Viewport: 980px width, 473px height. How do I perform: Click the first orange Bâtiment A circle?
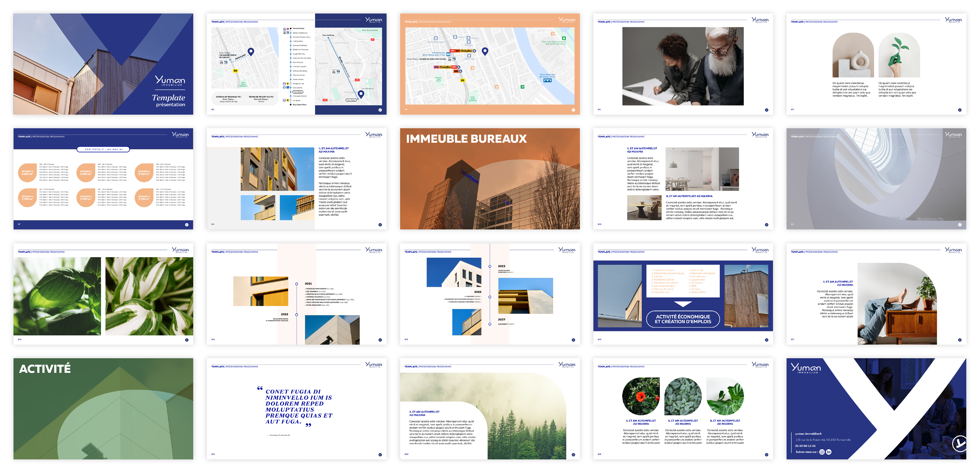point(27,173)
